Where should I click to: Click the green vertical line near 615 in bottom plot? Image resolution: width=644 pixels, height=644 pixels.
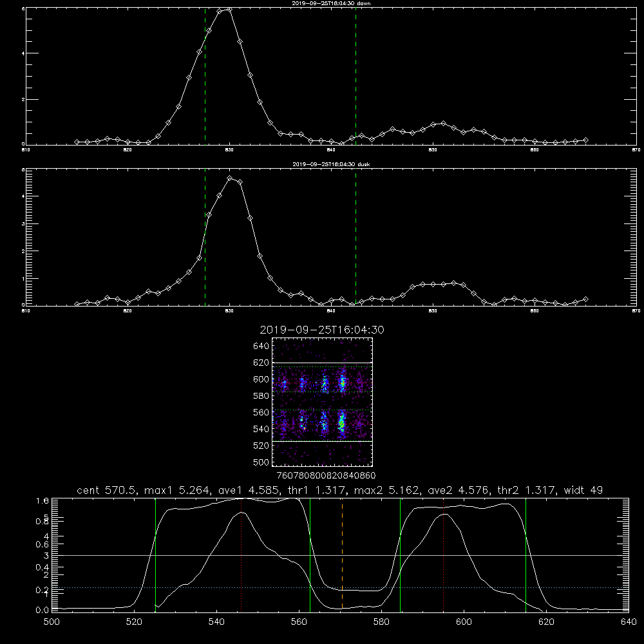[x=526, y=554]
